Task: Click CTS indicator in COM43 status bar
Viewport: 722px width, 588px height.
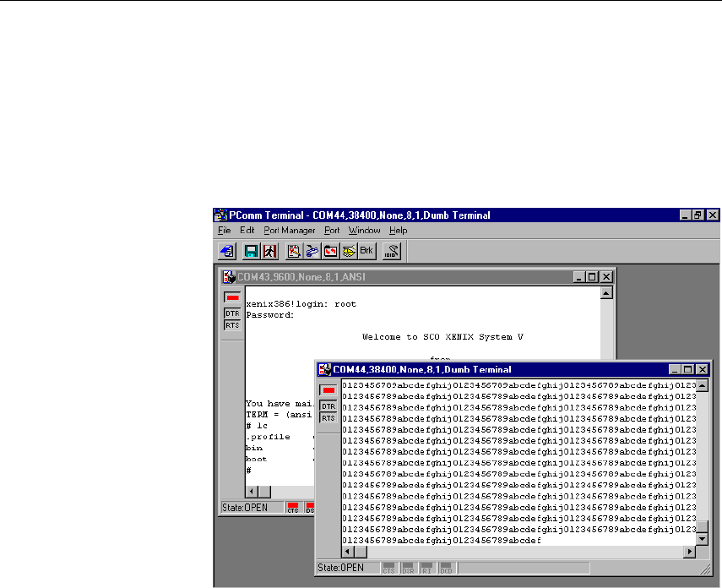Action: (x=293, y=508)
